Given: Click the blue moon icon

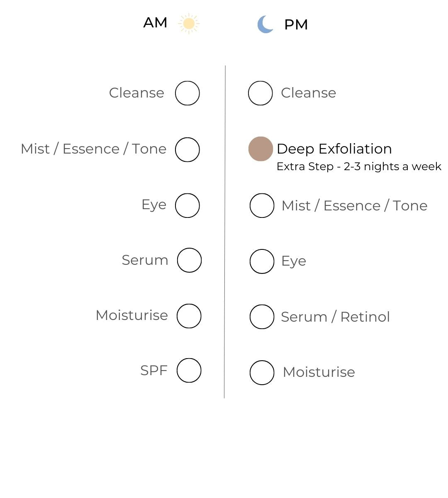Looking at the screenshot, I should click(265, 24).
